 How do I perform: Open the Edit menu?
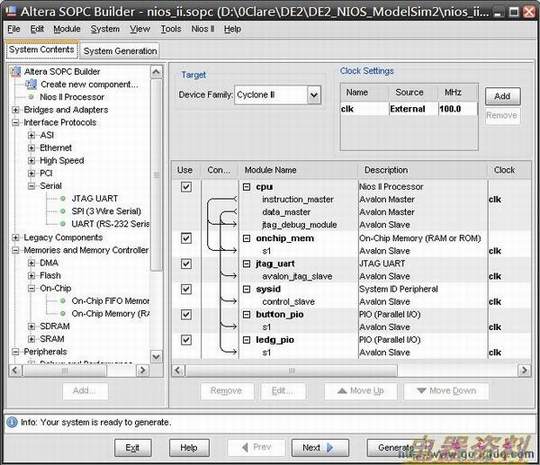(x=37, y=29)
